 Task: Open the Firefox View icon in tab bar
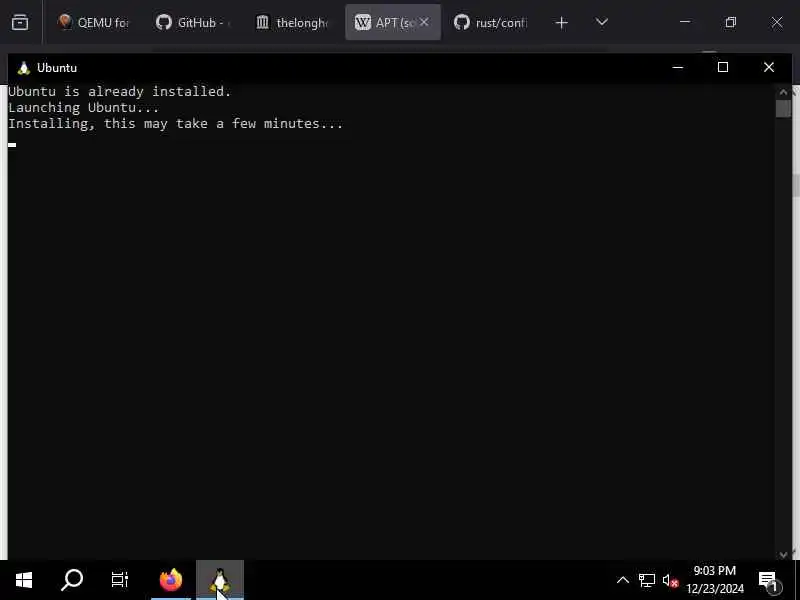click(x=20, y=22)
